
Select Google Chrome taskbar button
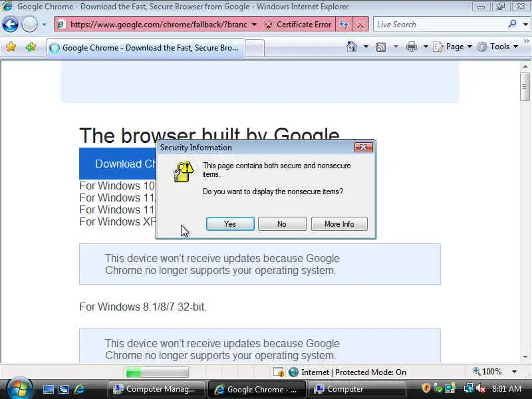(257, 389)
